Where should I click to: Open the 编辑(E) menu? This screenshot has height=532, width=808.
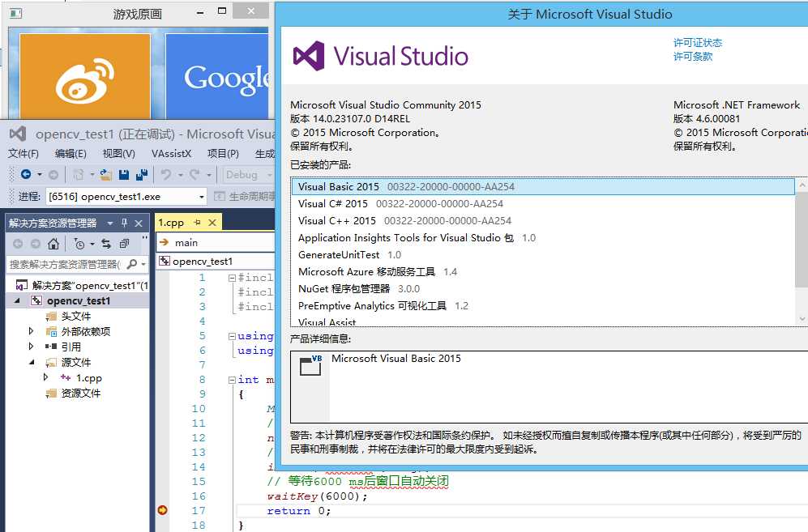(71, 154)
